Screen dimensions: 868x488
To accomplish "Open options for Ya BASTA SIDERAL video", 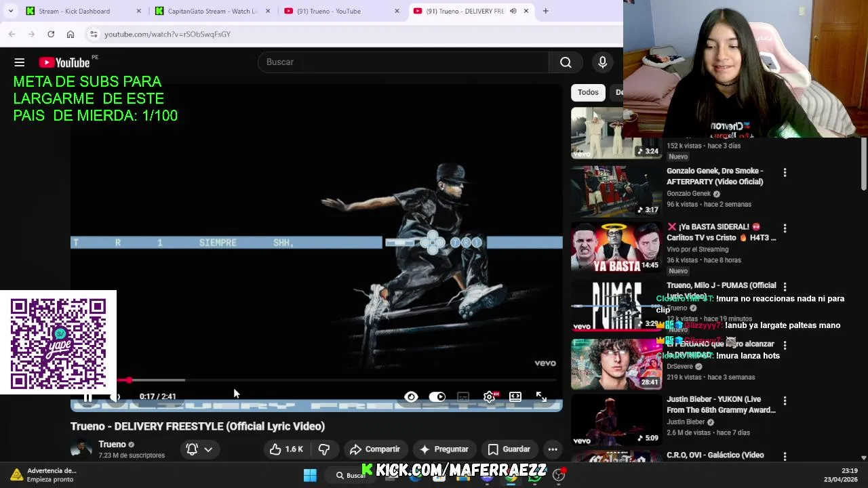I will pyautogui.click(x=785, y=228).
